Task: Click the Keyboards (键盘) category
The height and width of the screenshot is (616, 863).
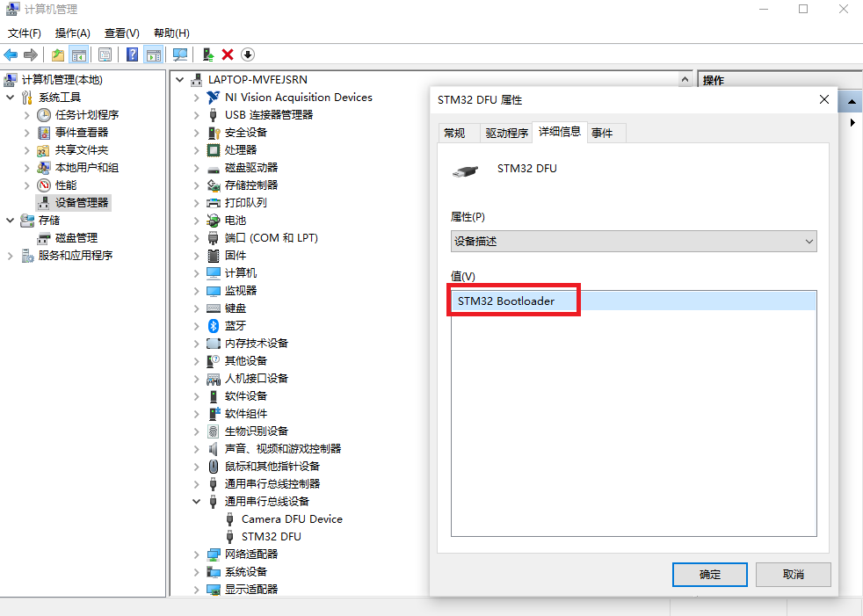Action: 235,308
